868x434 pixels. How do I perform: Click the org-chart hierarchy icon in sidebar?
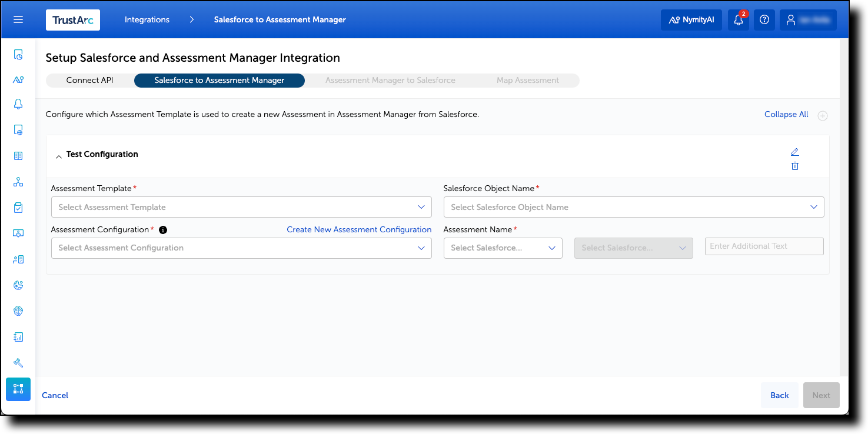click(x=18, y=181)
